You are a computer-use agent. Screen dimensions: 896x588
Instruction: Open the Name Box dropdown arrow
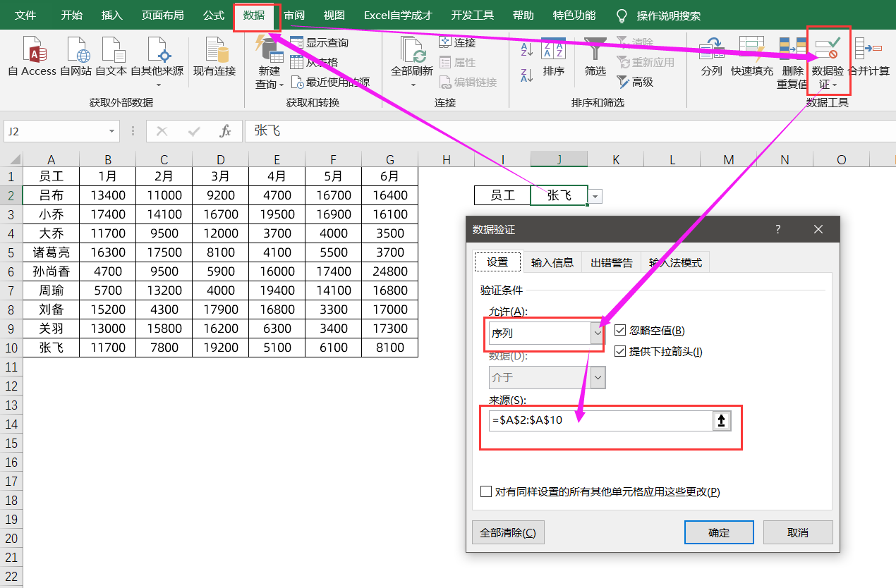[111, 131]
